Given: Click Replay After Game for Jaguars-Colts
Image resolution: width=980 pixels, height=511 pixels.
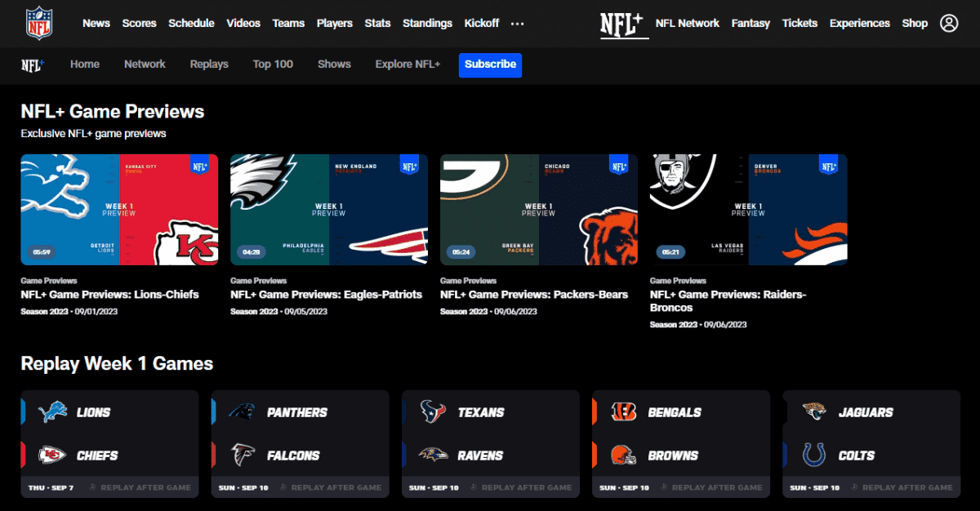Looking at the screenshot, I should [x=901, y=487].
